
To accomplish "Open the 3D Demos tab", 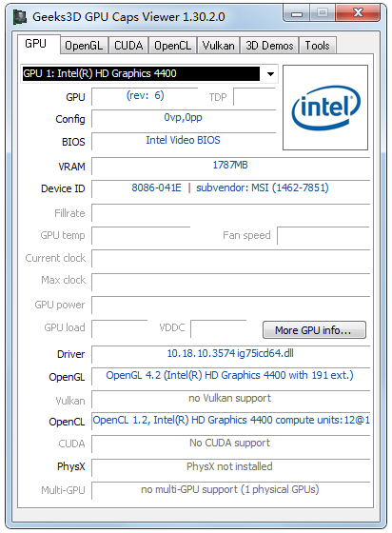I will (x=269, y=46).
